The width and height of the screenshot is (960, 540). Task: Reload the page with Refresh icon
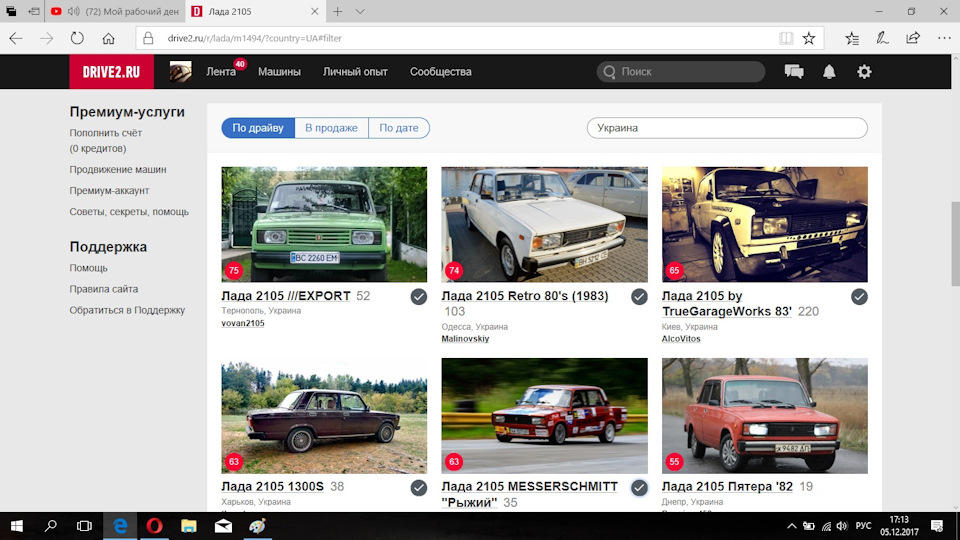tap(77, 38)
